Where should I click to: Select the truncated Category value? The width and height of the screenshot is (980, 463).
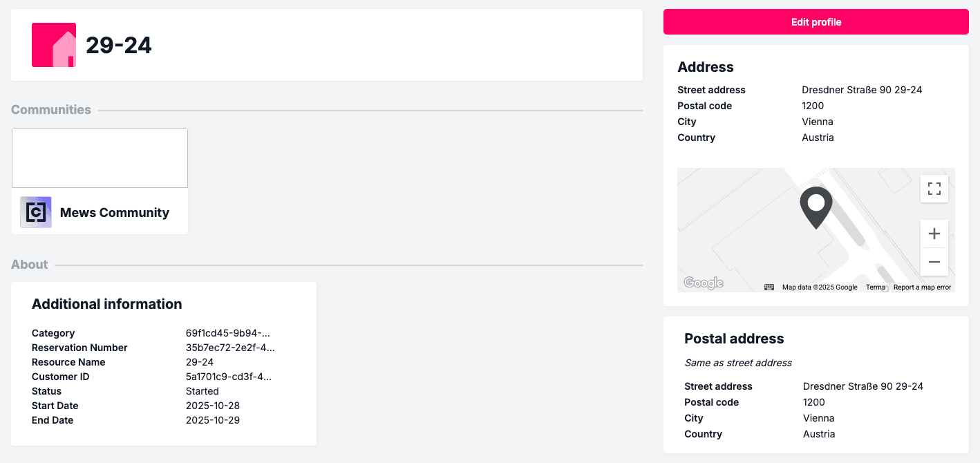point(228,333)
